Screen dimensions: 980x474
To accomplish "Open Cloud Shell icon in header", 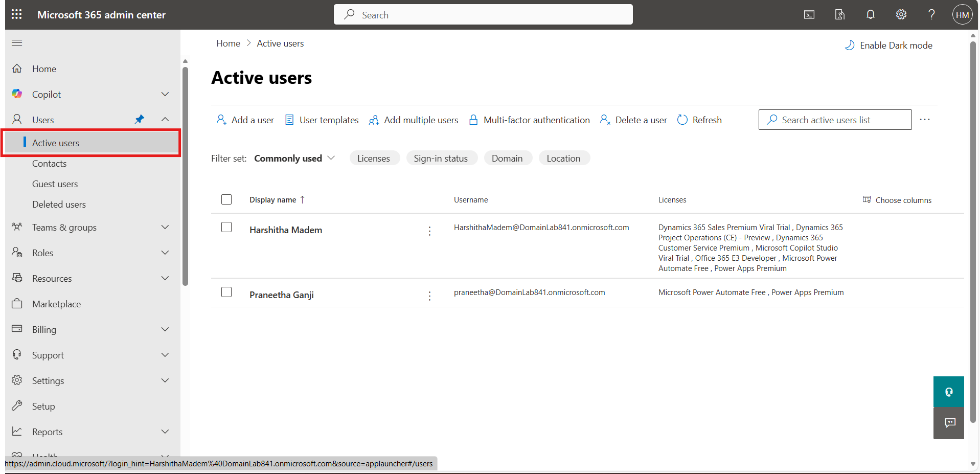I will pos(809,14).
